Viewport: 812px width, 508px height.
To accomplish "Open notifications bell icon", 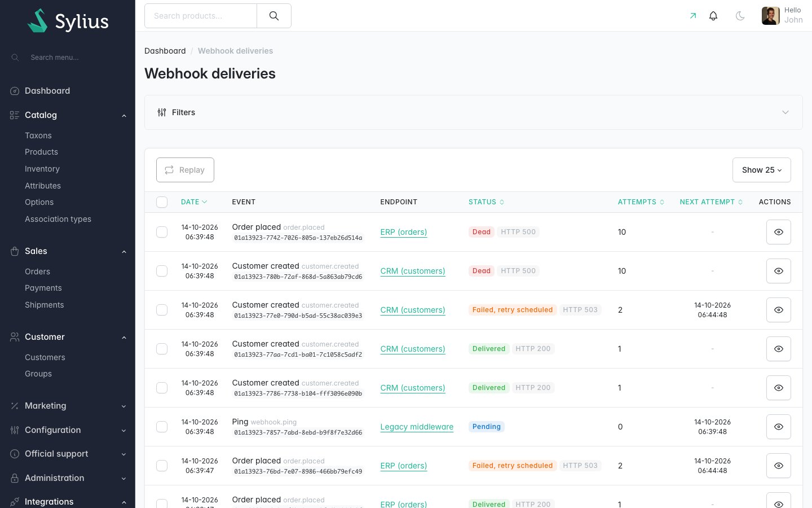I will pyautogui.click(x=713, y=16).
